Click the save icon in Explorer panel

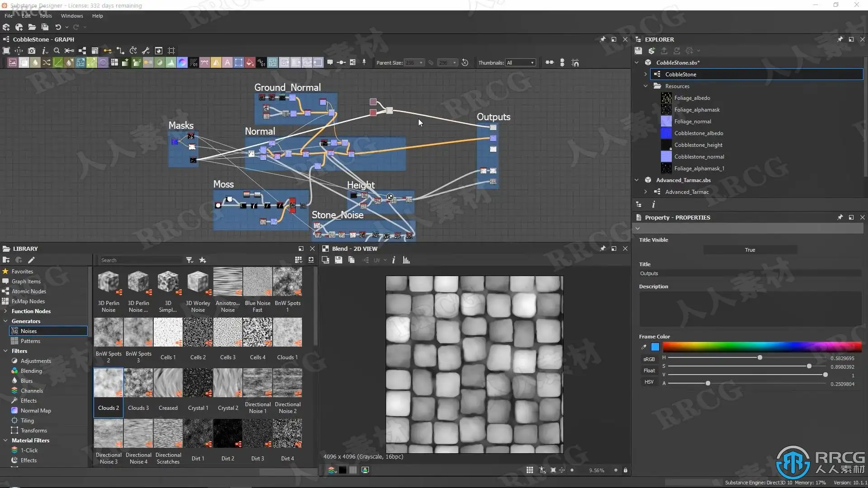pyautogui.click(x=638, y=51)
